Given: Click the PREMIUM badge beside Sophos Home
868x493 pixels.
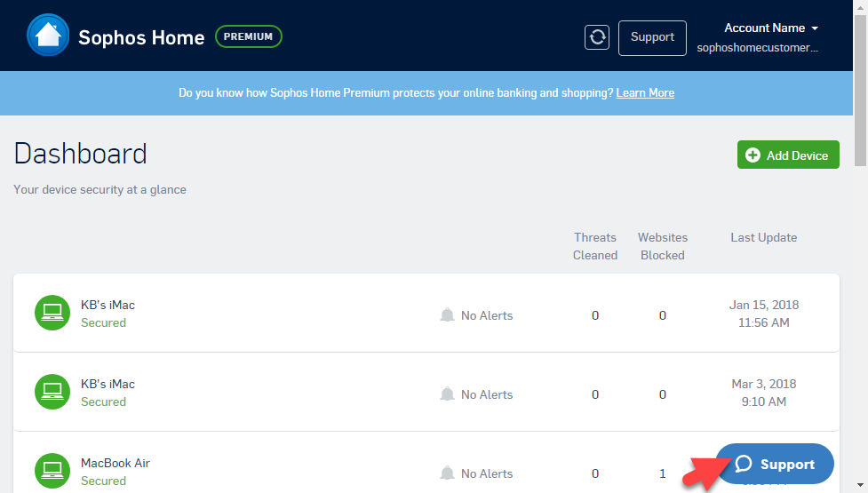Looking at the screenshot, I should [x=249, y=37].
